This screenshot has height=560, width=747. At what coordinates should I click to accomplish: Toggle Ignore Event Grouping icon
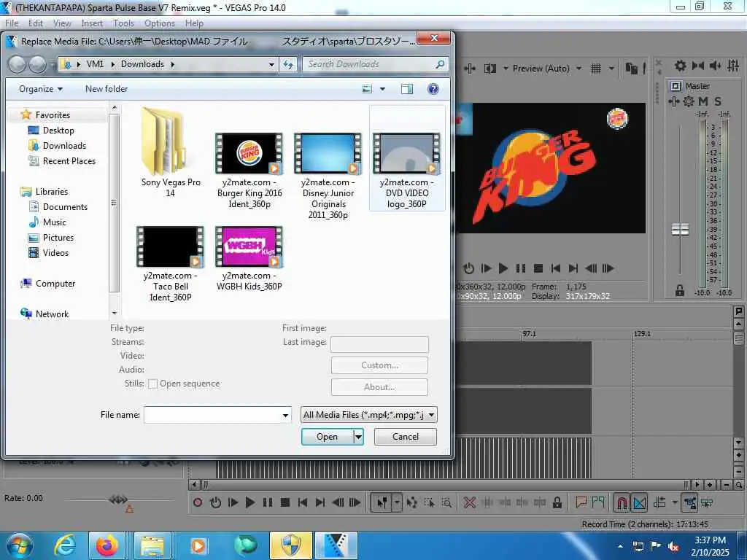[x=708, y=502]
